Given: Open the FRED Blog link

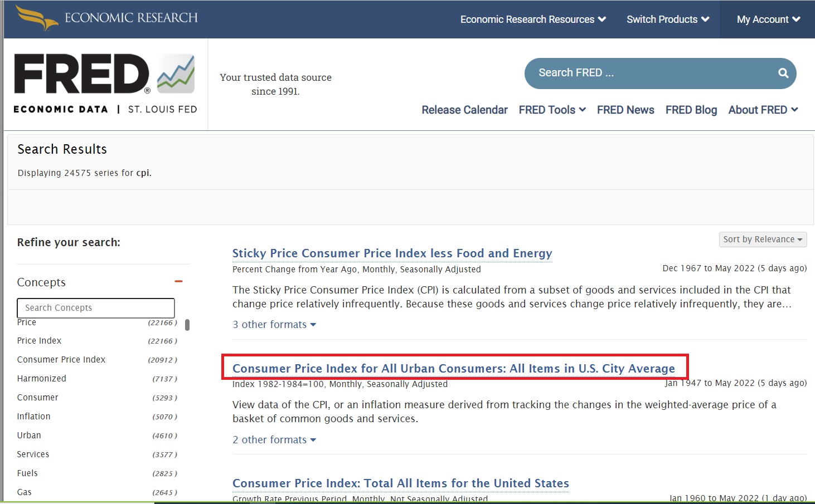Looking at the screenshot, I should (691, 110).
